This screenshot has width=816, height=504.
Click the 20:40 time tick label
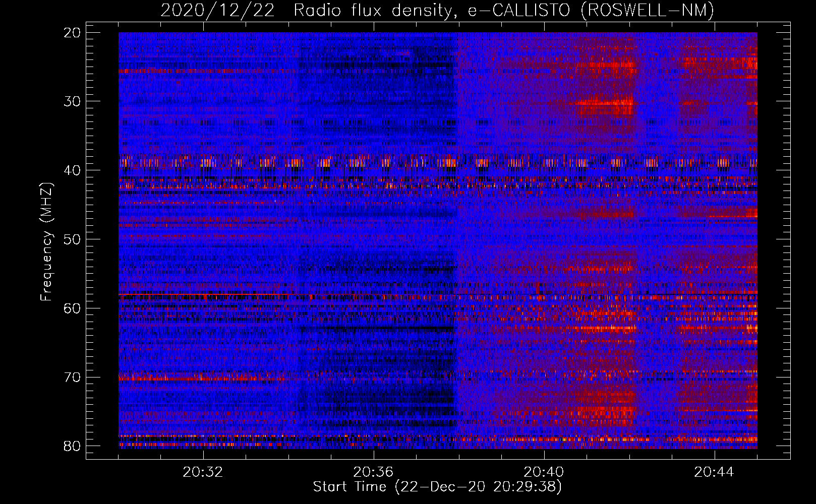pyautogui.click(x=544, y=472)
